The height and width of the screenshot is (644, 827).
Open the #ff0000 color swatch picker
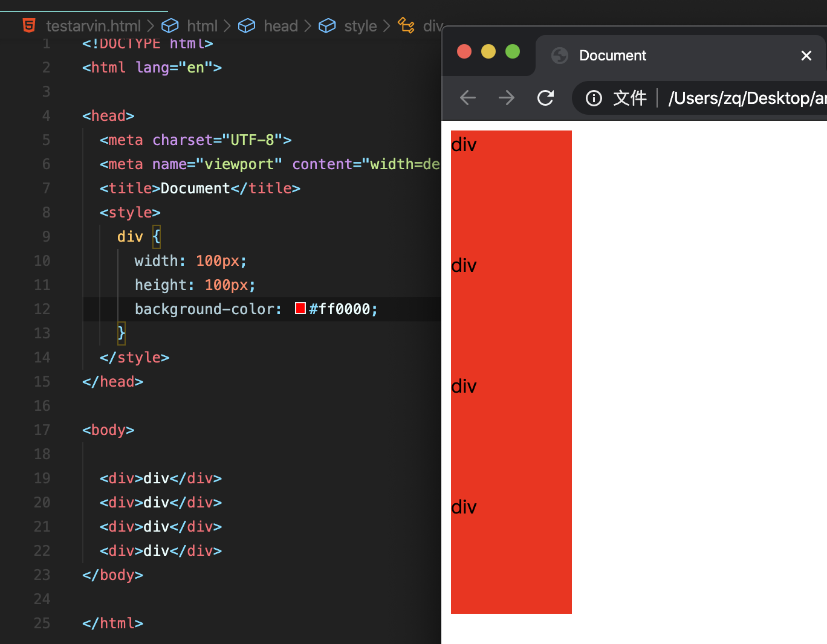tap(300, 308)
